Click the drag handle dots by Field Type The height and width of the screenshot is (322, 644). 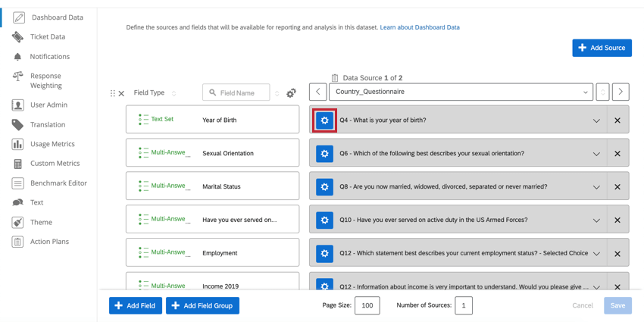[113, 93]
